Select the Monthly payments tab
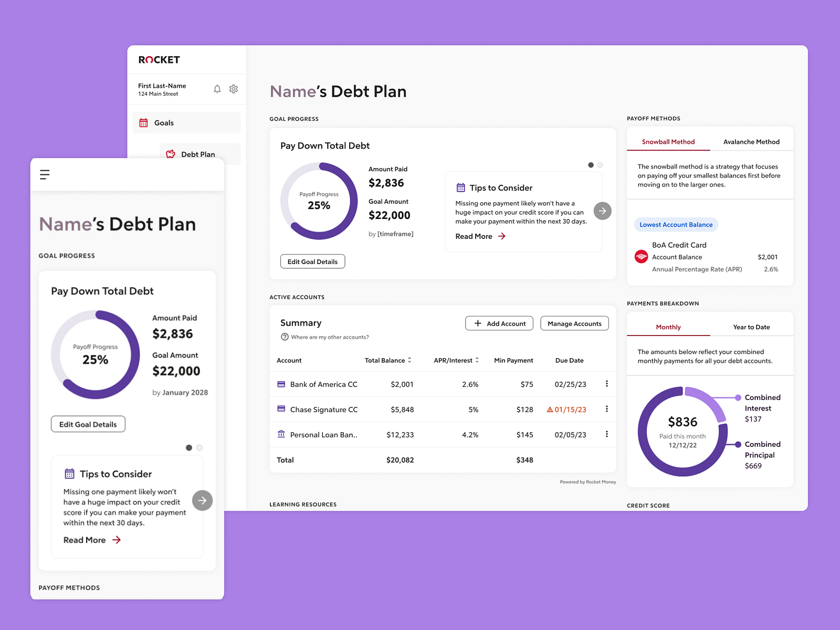Screen dimensions: 840x630 click(x=668, y=327)
